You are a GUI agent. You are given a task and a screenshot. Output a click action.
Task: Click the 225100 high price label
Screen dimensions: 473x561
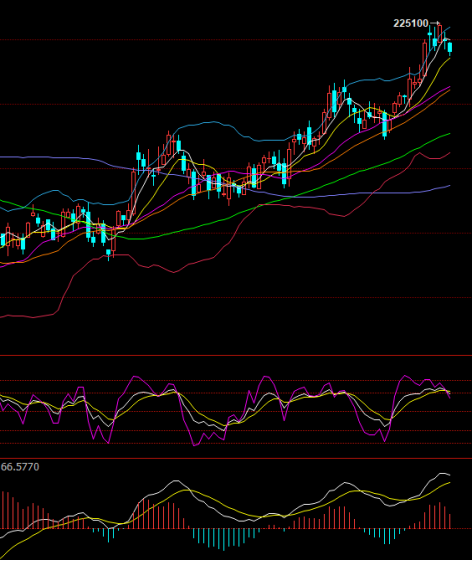point(411,24)
